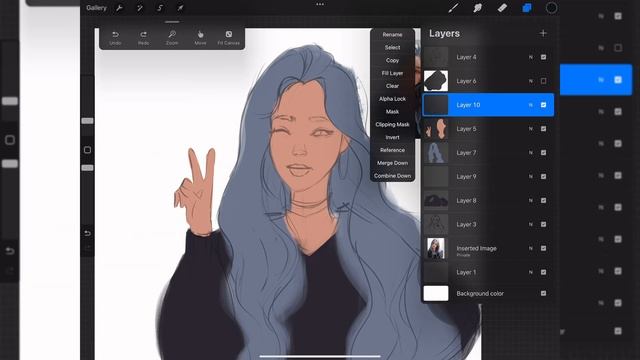Select Layer 5 skin thumbnail
Screen dimensions: 640x360
[436, 129]
